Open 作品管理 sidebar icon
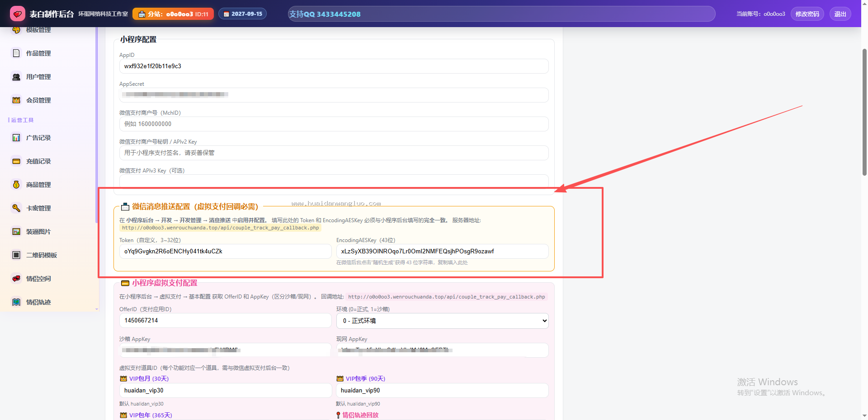The width and height of the screenshot is (868, 420). [x=16, y=53]
